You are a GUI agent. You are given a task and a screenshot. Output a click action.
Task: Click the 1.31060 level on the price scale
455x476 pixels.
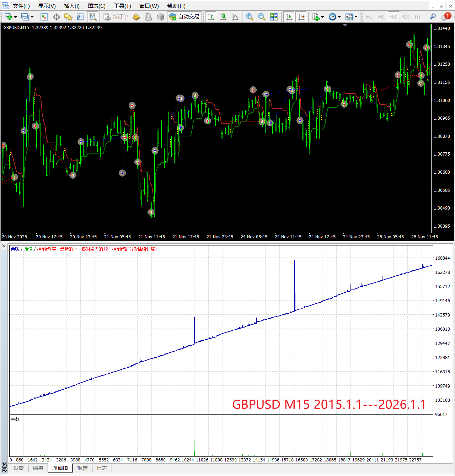click(441, 101)
